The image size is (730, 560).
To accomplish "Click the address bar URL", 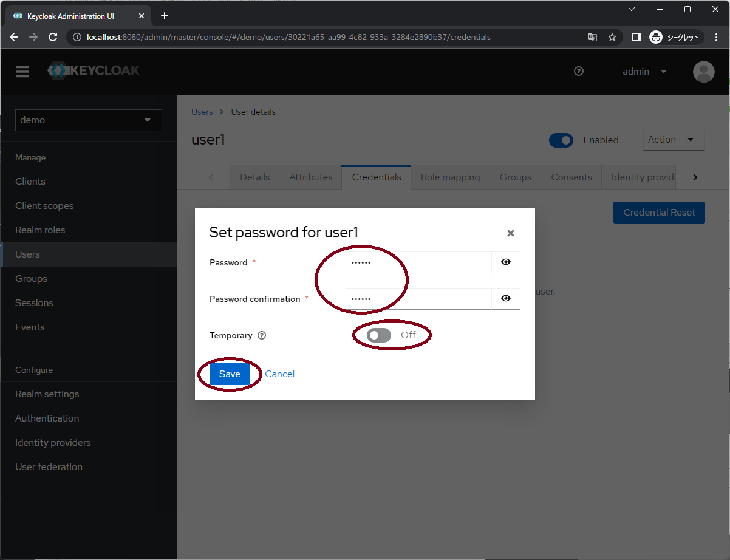I will (x=288, y=37).
